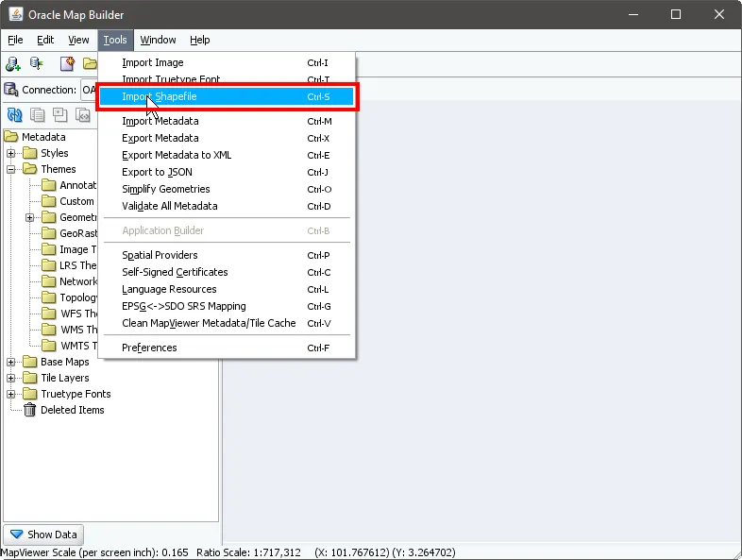Viewport: 742px width, 560px height.
Task: Choose Clean MapViewer Metadata/Tile Cache
Action: click(x=227, y=323)
